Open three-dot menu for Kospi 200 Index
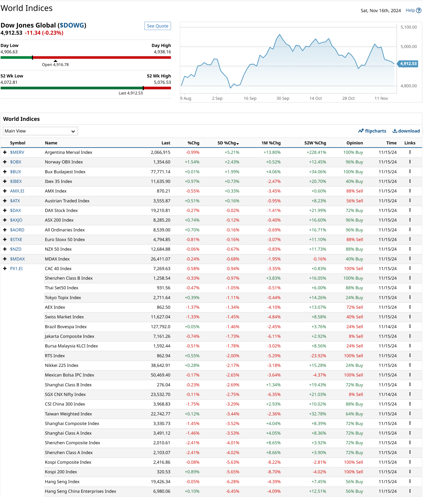This screenshot has height=504, width=423. tap(410, 471)
